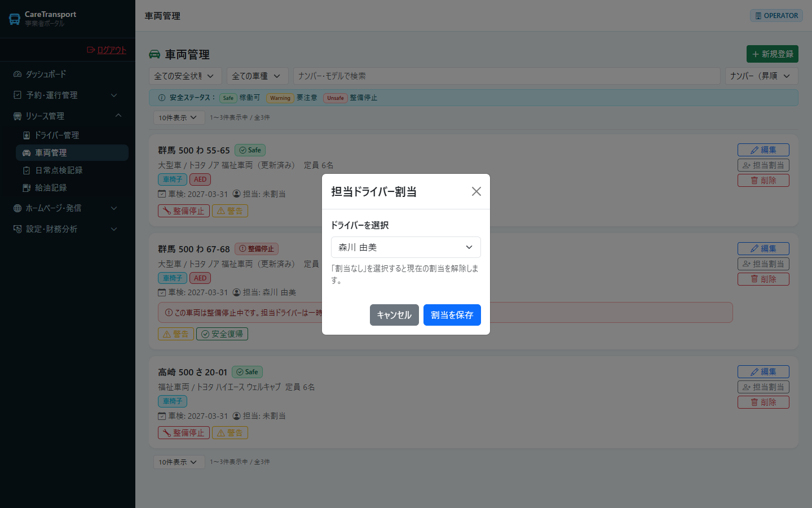Click the 予約・運行管理 calendar icon
Image resolution: width=812 pixels, height=508 pixels.
click(17, 95)
